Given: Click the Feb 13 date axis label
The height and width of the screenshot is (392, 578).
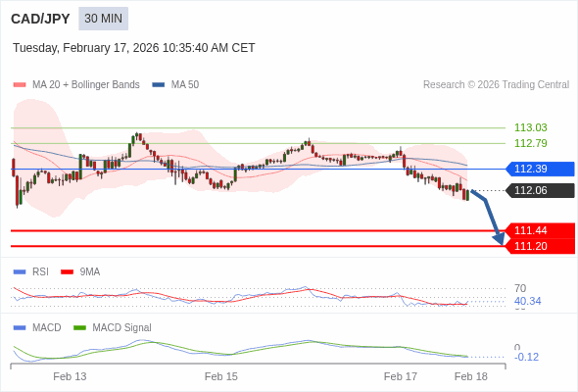Looking at the screenshot, I should (x=70, y=376).
